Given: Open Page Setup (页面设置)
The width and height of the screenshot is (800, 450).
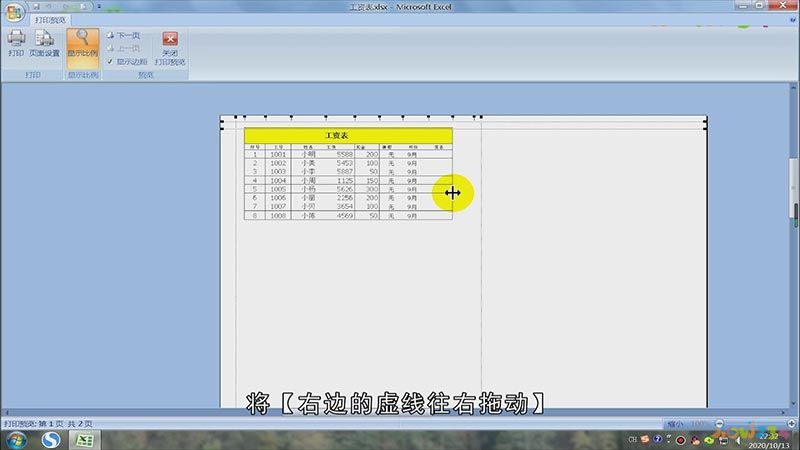Looking at the screenshot, I should [x=44, y=43].
